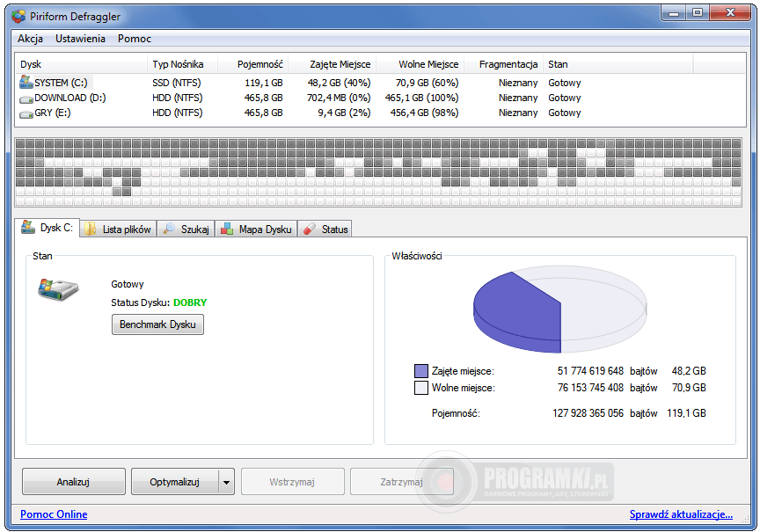The width and height of the screenshot is (760, 532).
Task: Click the Wolne miejsce white color swatch
Action: pyautogui.click(x=421, y=388)
